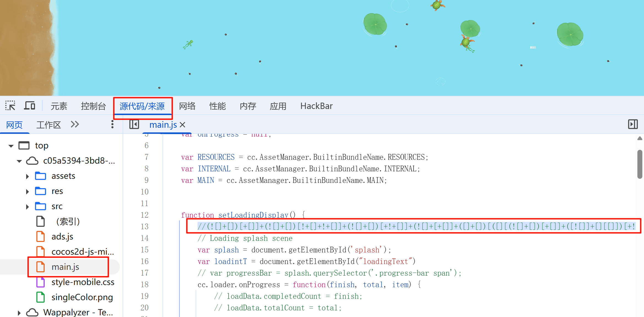Toggle the device toolbar icon
This screenshot has width=644, height=317.
pos(29,106)
